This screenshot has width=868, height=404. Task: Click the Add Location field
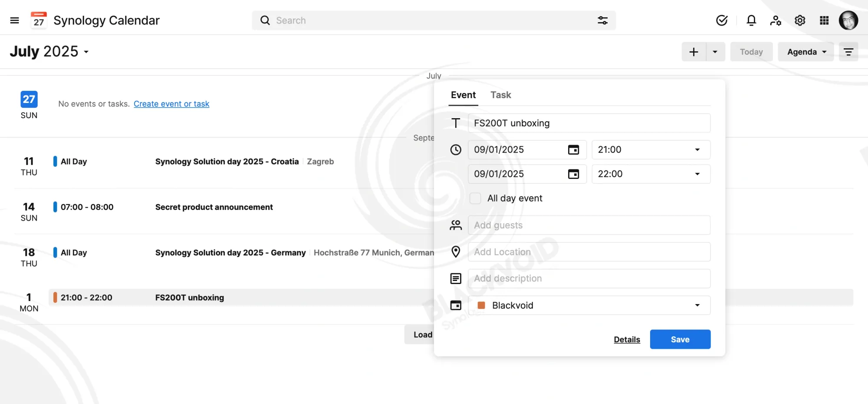[x=589, y=252]
